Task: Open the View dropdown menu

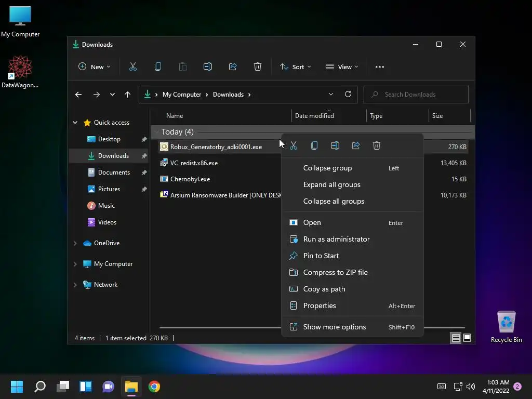Action: 342,67
